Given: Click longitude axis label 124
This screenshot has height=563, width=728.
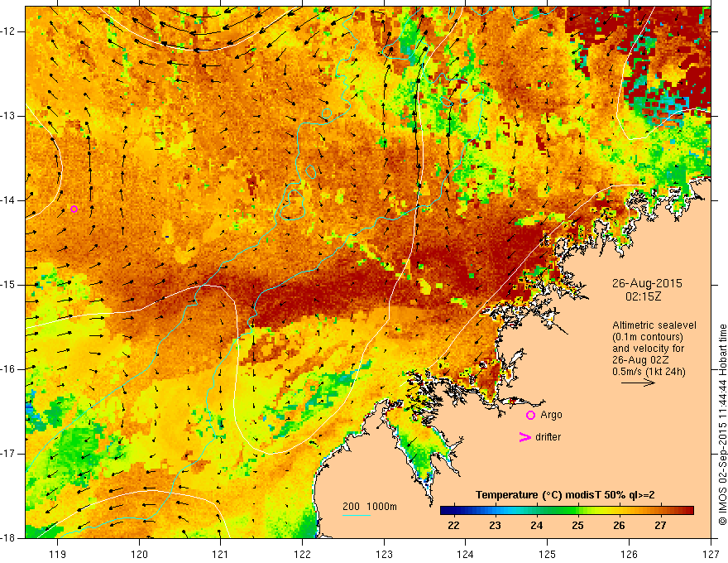Looking at the screenshot, I should click(466, 554).
